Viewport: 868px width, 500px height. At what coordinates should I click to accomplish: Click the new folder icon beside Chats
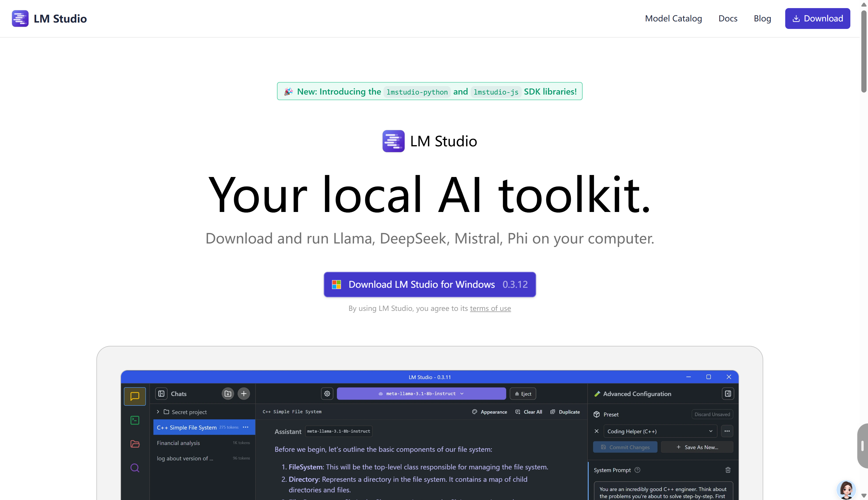coord(227,394)
